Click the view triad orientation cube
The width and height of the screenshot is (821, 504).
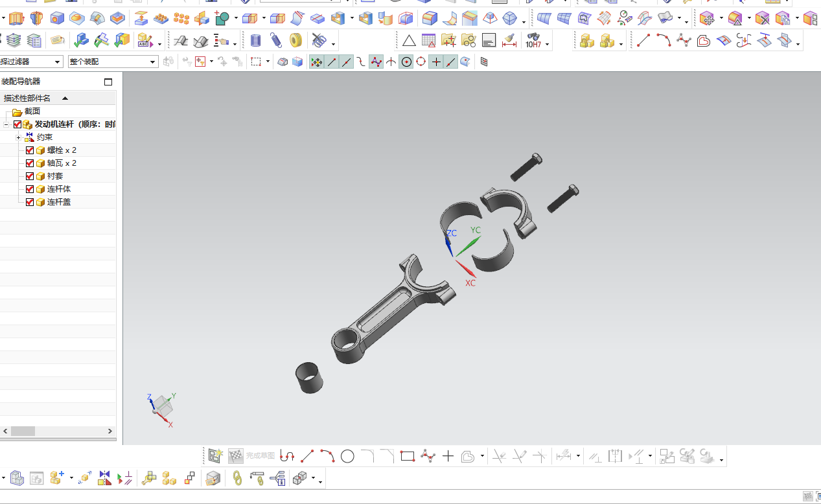pyautogui.click(x=162, y=406)
